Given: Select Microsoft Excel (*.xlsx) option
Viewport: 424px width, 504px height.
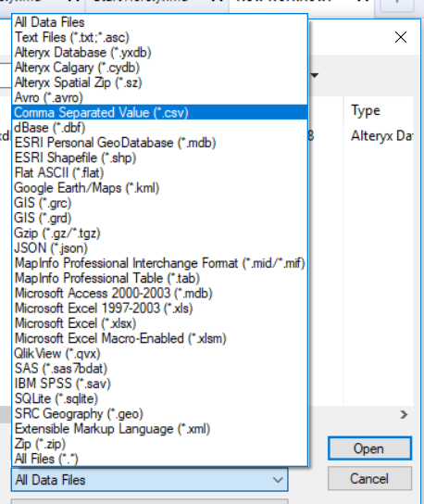Looking at the screenshot, I should click(x=159, y=323).
